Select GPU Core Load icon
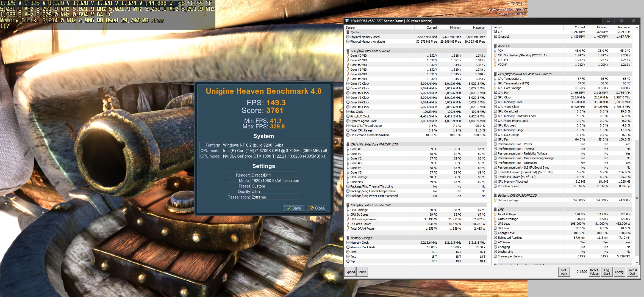The width and height of the screenshot is (644, 297). point(495,111)
